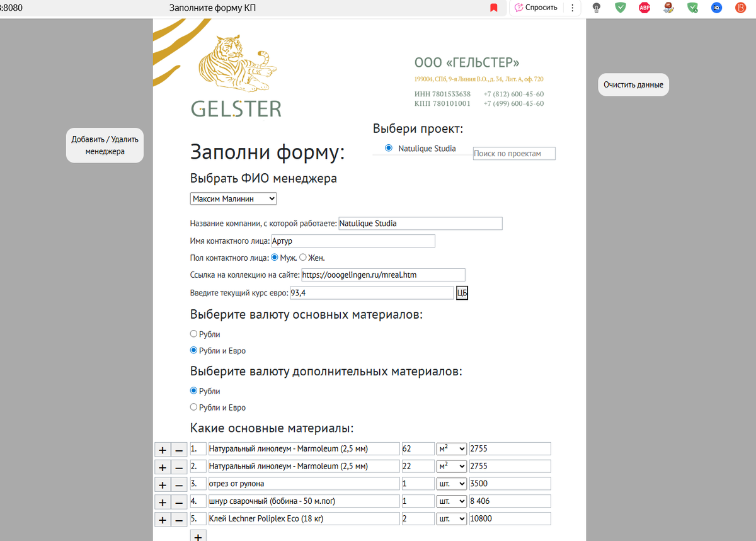This screenshot has width=756, height=541.
Task: Click the price field 8 406
Action: [x=510, y=501]
